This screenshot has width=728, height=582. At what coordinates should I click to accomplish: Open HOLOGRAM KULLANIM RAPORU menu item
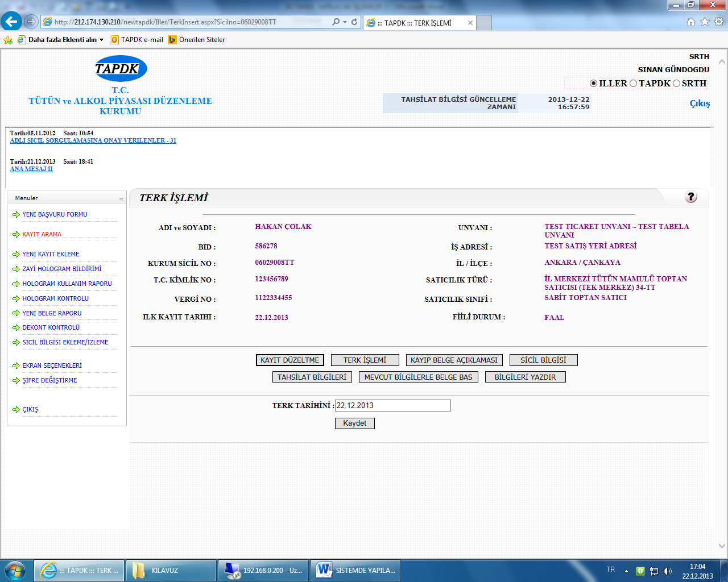click(67, 284)
